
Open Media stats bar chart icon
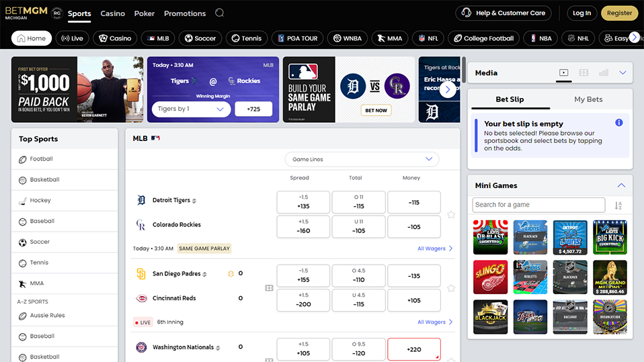(x=603, y=73)
